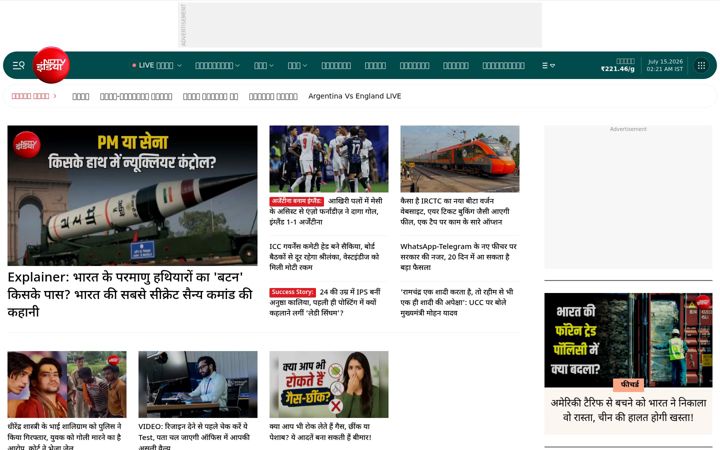
Task: Open the football players match thumbnail
Action: 329,159
